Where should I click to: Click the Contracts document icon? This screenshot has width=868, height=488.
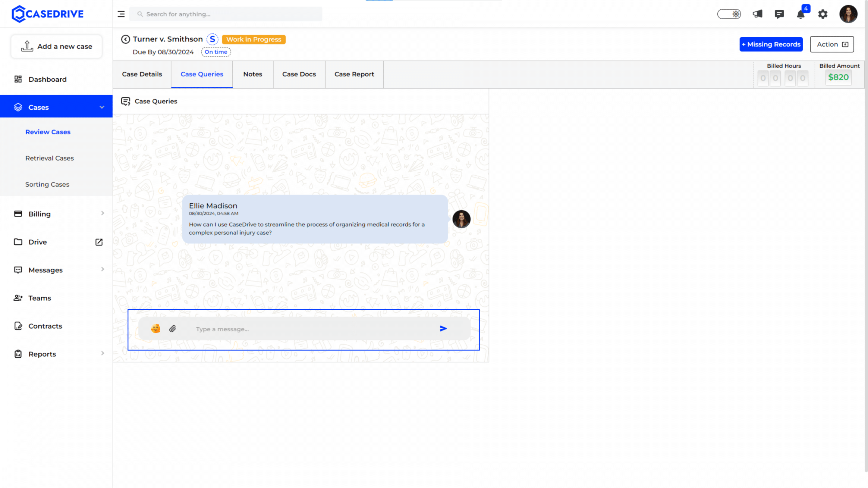[18, 326]
